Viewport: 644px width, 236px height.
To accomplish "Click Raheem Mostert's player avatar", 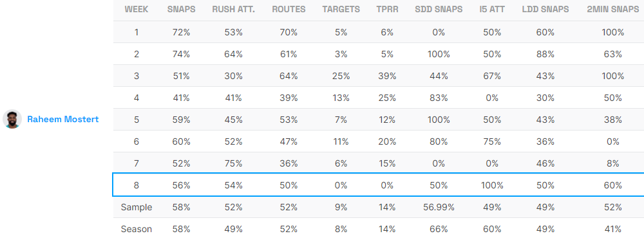I will [12, 119].
